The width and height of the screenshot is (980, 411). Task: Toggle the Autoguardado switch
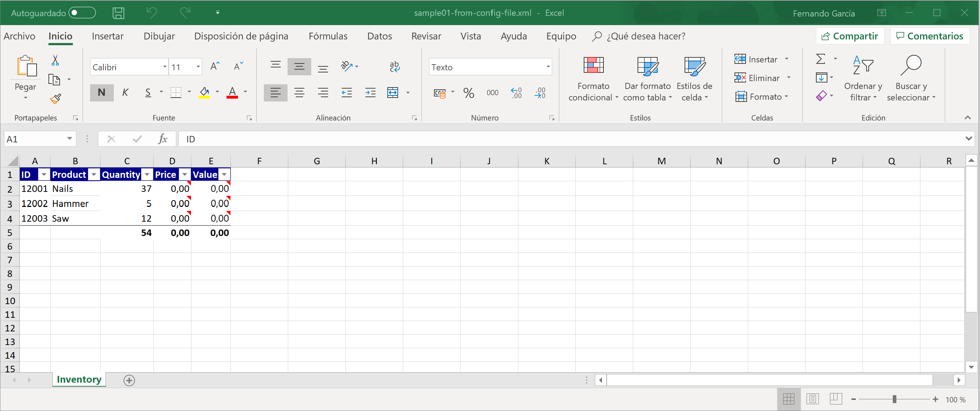point(82,13)
